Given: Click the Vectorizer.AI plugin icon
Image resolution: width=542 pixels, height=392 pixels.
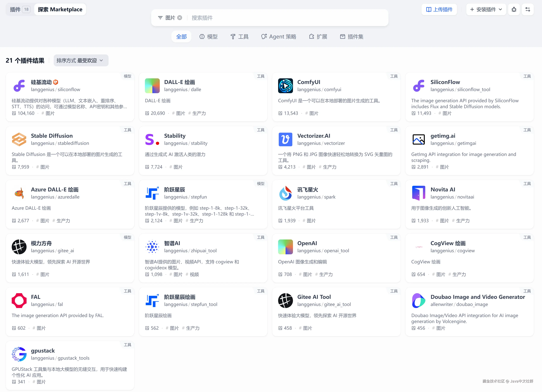Looking at the screenshot, I should [285, 139].
